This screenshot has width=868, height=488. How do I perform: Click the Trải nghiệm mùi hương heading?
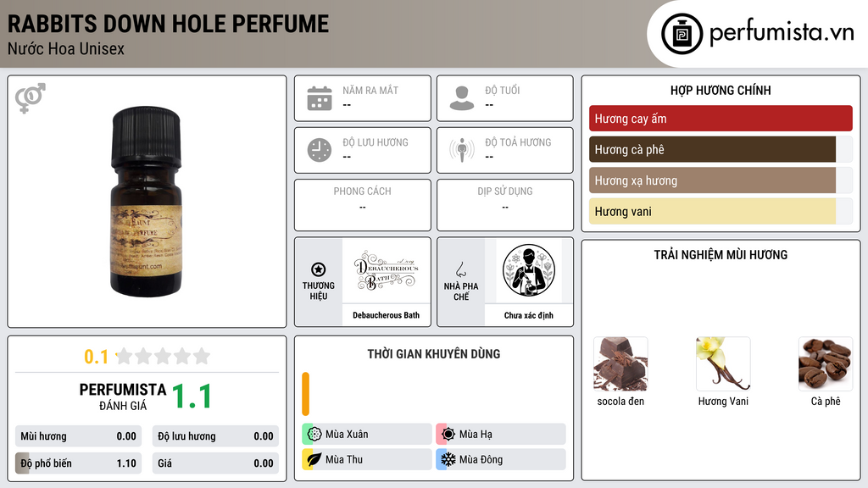[x=721, y=255]
